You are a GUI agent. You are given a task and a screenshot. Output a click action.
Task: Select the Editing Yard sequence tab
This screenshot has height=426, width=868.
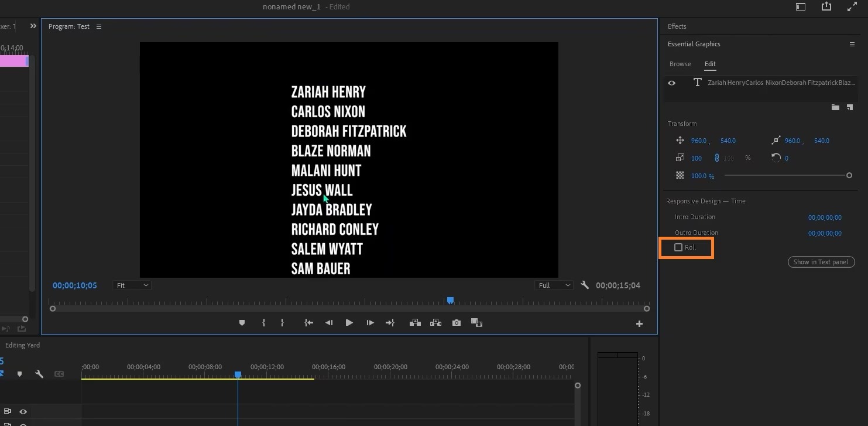tap(23, 345)
